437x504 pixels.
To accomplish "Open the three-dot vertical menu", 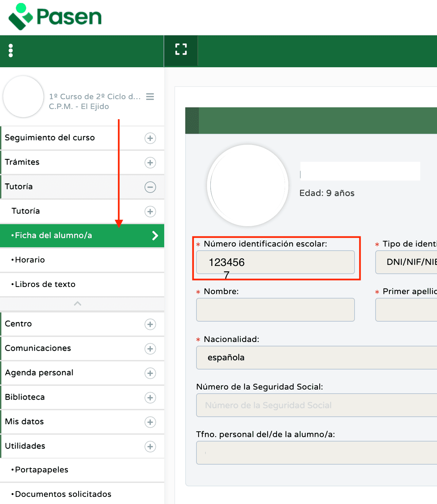I will coord(11,51).
